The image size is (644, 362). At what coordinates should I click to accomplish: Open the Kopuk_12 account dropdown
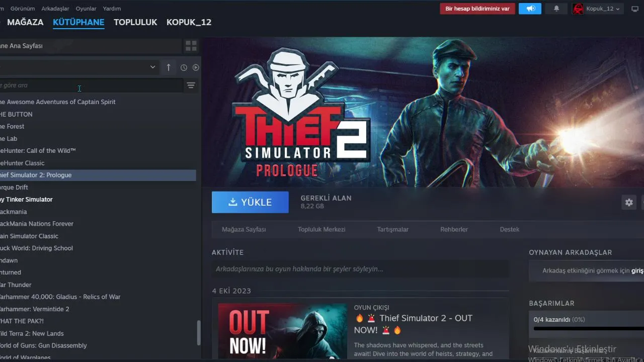(598, 9)
